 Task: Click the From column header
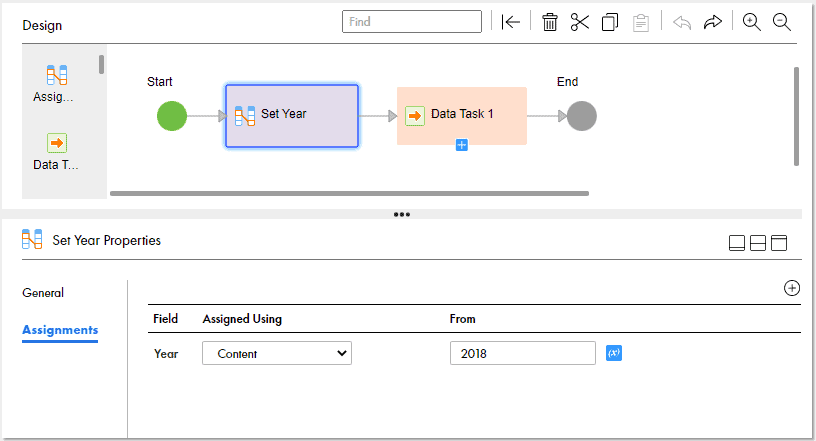click(463, 319)
